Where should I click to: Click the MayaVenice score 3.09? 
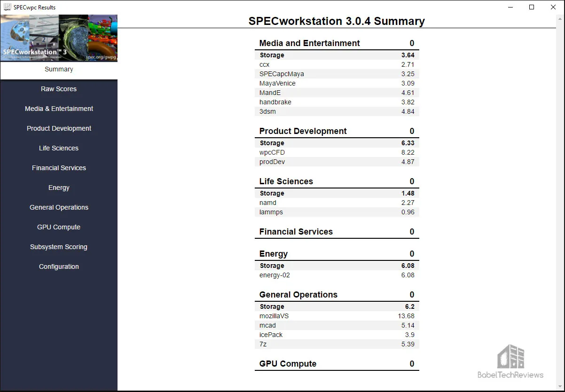pos(408,83)
